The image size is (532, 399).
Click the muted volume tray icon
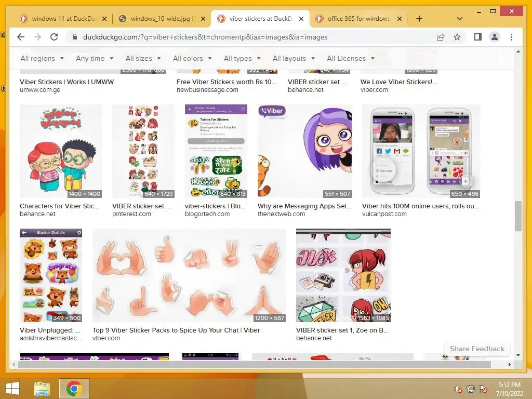(458, 389)
